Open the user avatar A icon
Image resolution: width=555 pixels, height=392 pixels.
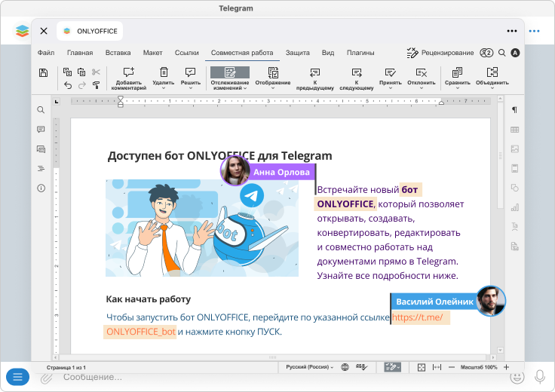[515, 53]
